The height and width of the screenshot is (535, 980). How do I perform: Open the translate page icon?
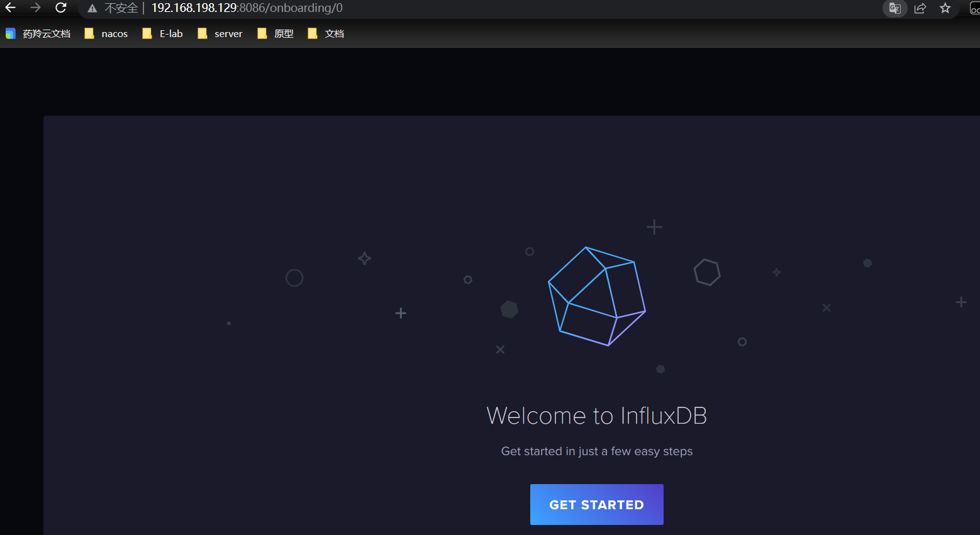tap(894, 8)
